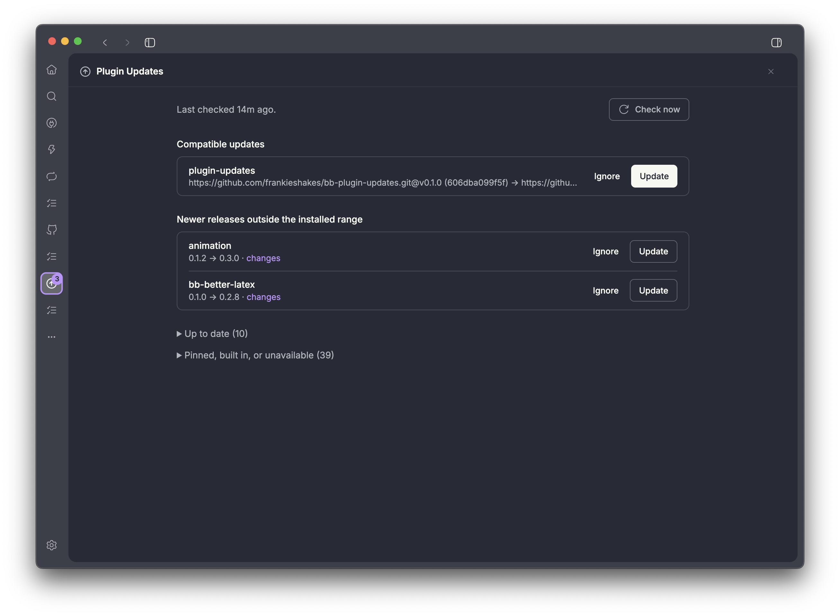Ignore the bb-better-latex update
Viewport: 840px width, 616px height.
click(x=605, y=290)
